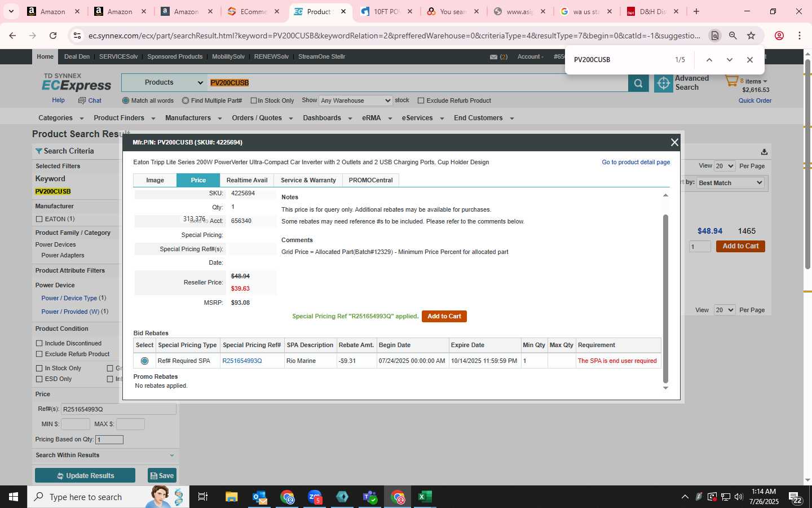Toggle Exclude Refurb Product checkbox near search bar
This screenshot has height=508, width=812.
pos(421,100)
